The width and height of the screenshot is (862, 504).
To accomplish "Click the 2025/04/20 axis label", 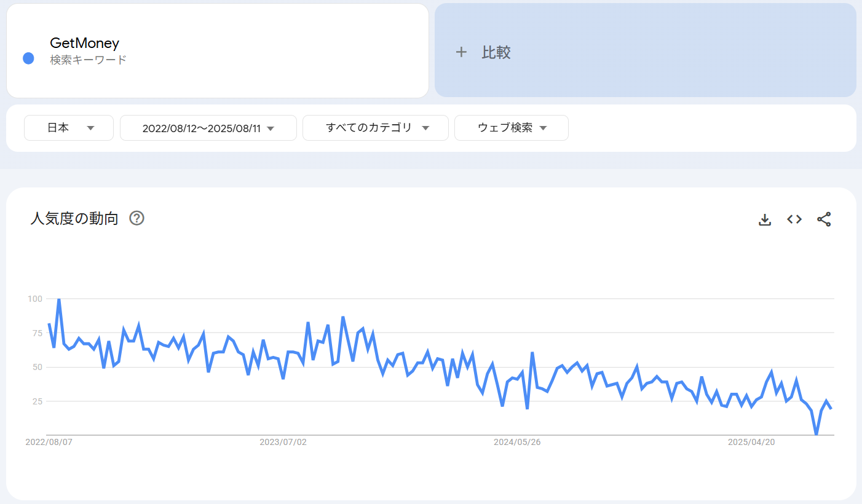I will (x=751, y=442).
